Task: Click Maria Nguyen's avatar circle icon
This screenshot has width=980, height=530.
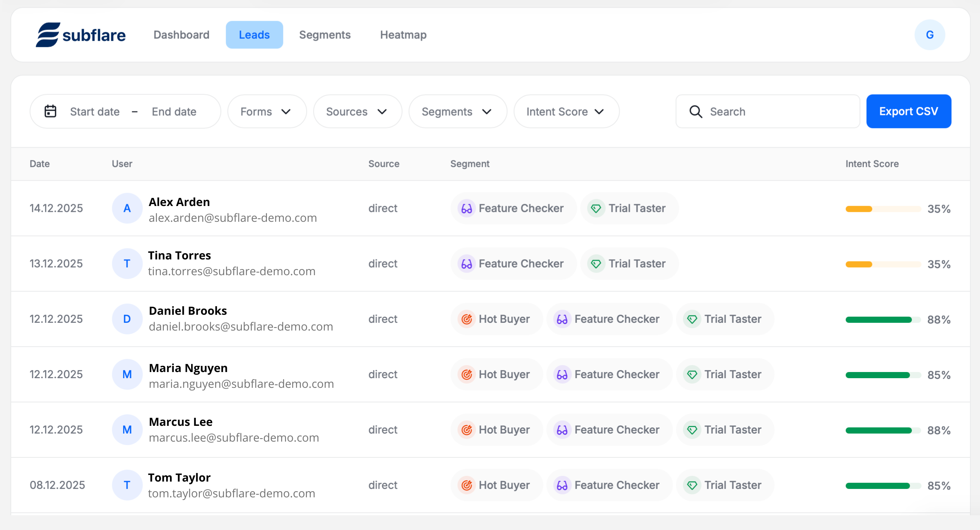Action: [127, 374]
